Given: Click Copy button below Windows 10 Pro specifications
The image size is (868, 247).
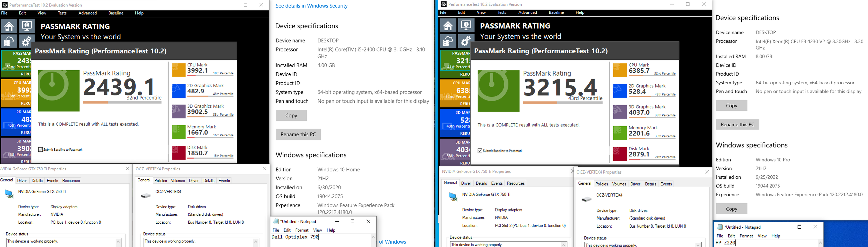Looking at the screenshot, I should 732,209.
